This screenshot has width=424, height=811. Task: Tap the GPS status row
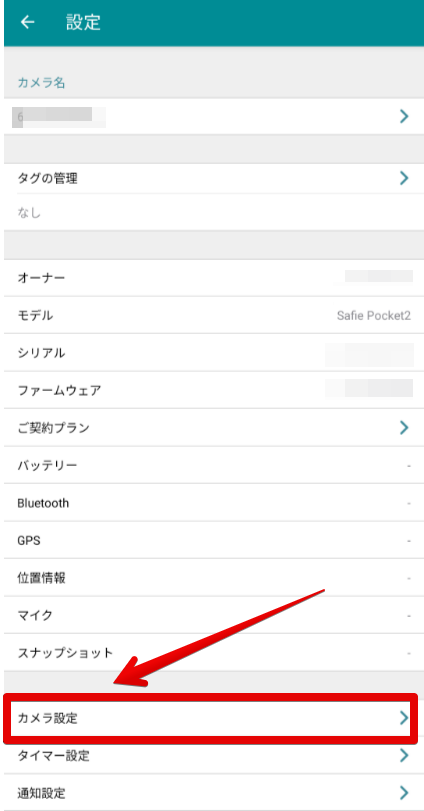[214, 540]
